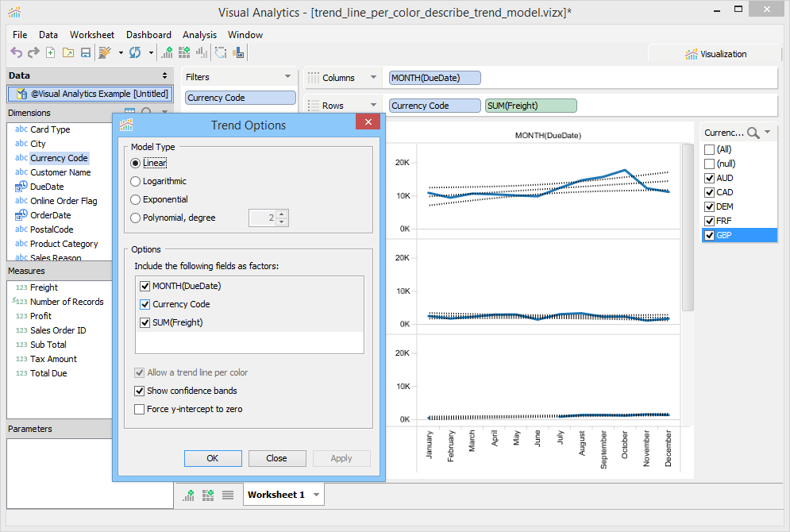
Task: Open the File menu
Action: (20, 35)
